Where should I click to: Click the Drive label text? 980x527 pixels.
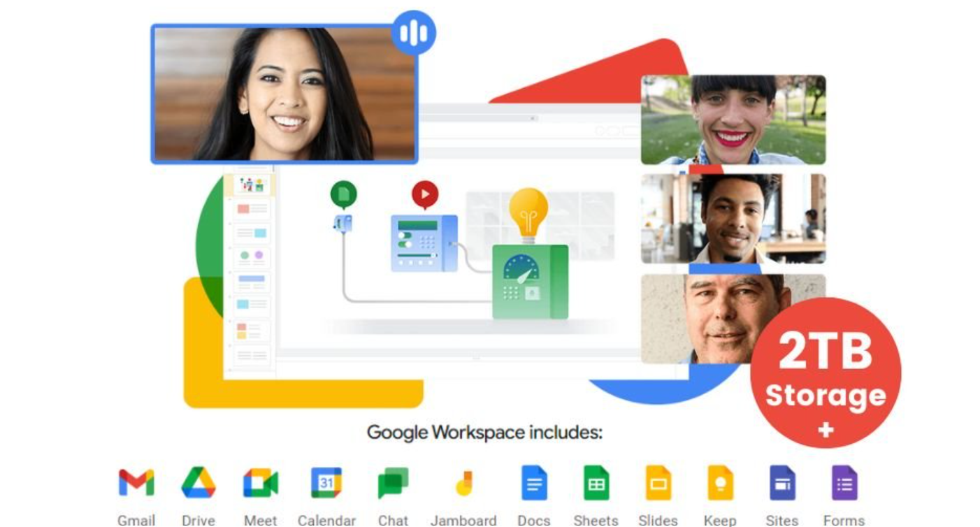199,520
